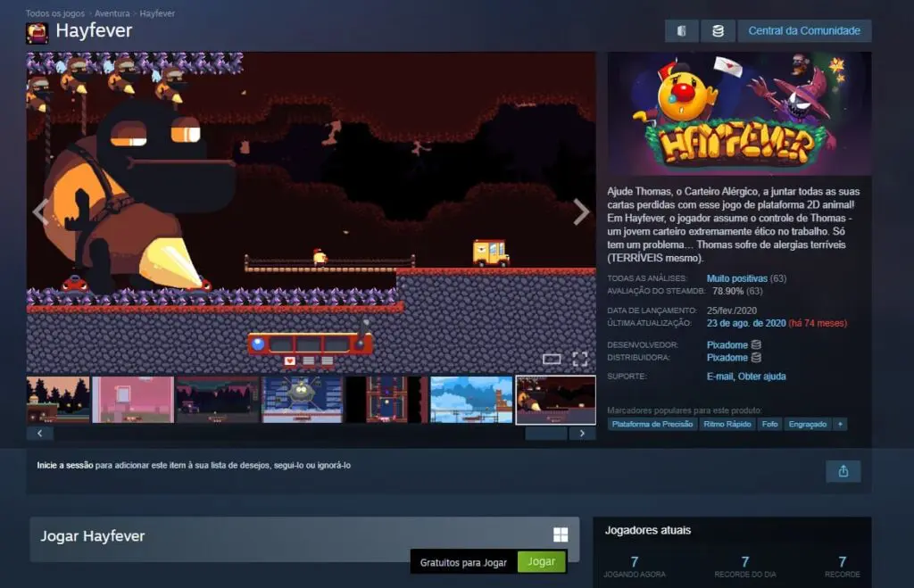
Task: Click the SteamDB icon beside developer Pixadome
Action: (756, 345)
